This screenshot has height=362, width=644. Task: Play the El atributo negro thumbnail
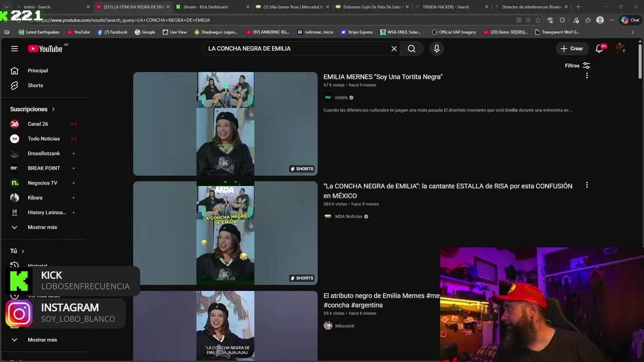[225, 326]
